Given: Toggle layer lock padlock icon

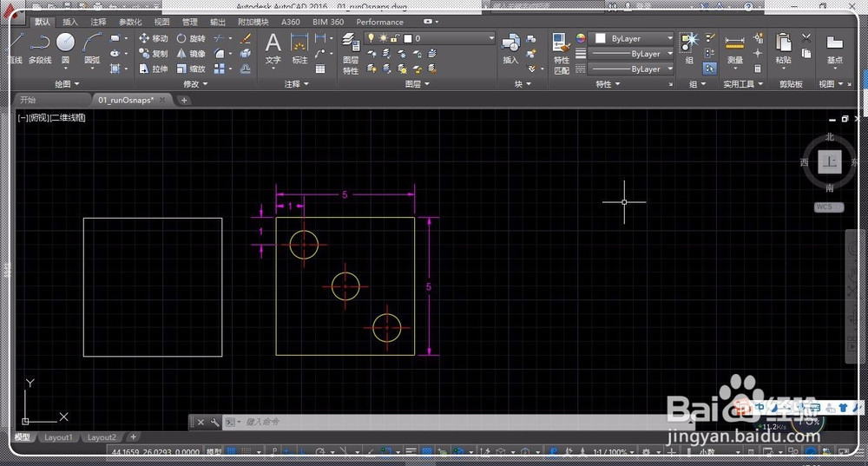Looking at the screenshot, I should 395,38.
